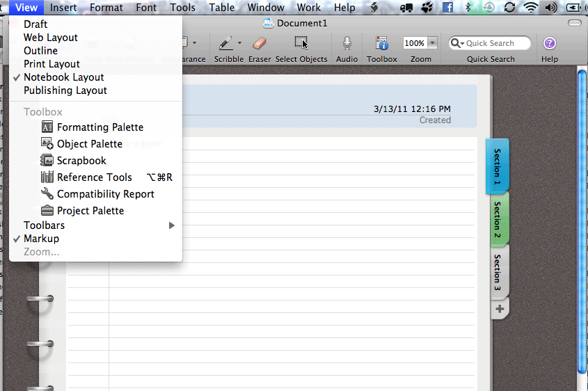Add a new section with plus button
The height and width of the screenshot is (391, 588).
499,309
